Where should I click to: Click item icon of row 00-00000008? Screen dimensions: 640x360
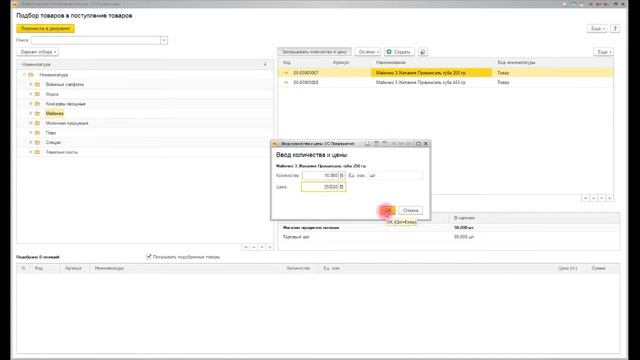click(286, 82)
